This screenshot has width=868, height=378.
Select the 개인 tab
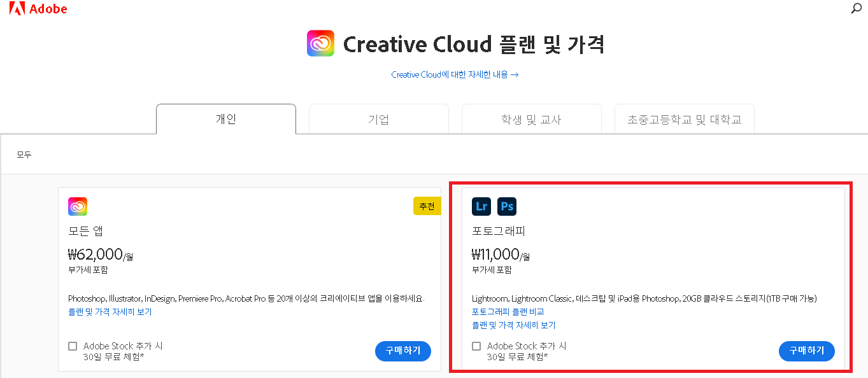tap(226, 119)
